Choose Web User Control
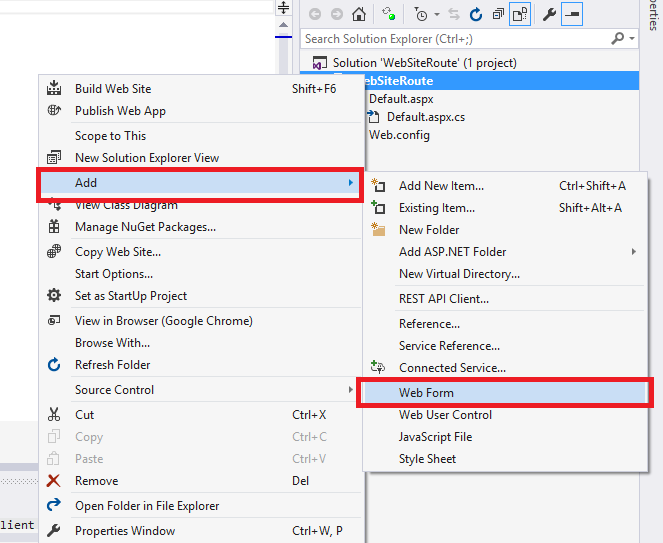Image resolution: width=663 pixels, height=543 pixels. pyautogui.click(x=505, y=415)
